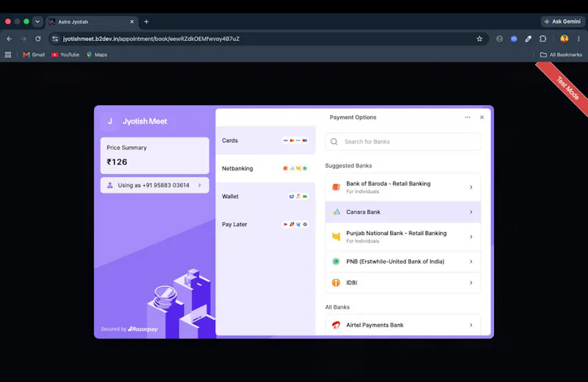Image resolution: width=588 pixels, height=382 pixels.
Task: Select the Netbanking payment option
Action: [x=265, y=168]
